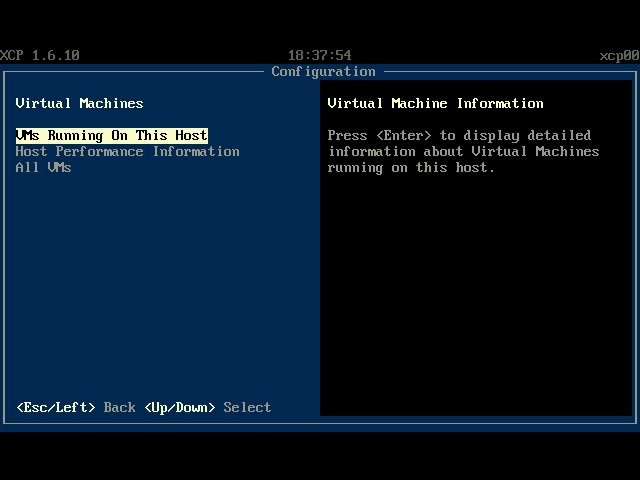Click the 'running on this host.' line
Viewport: 640px width, 480px height.
(411, 167)
